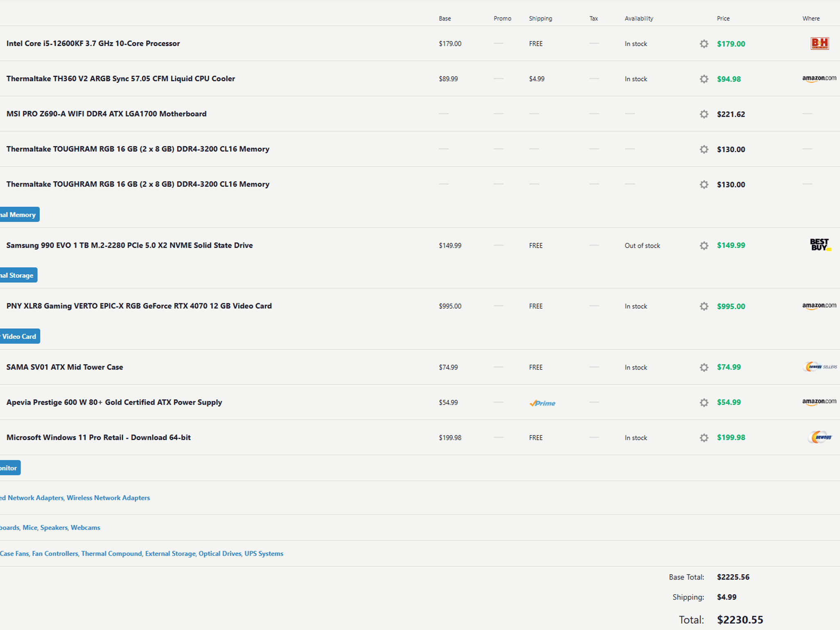Click the Base Total value $2225.56

point(733,577)
